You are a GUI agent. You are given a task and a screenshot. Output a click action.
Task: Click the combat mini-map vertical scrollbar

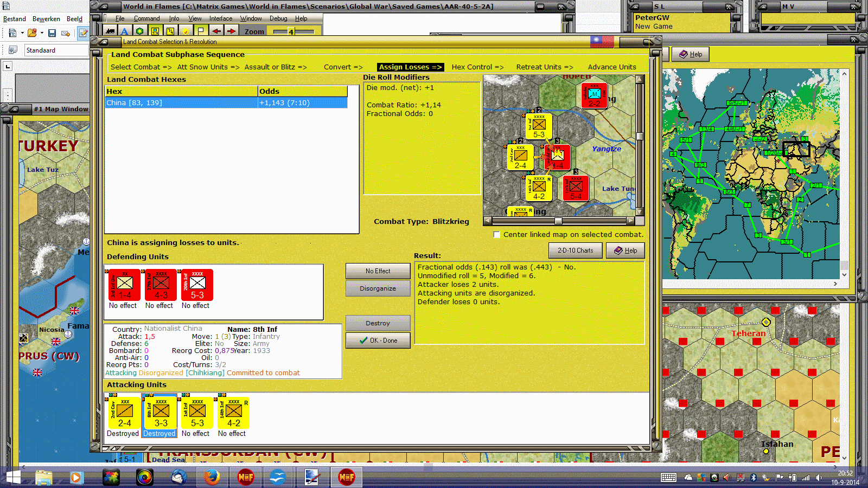pos(640,145)
